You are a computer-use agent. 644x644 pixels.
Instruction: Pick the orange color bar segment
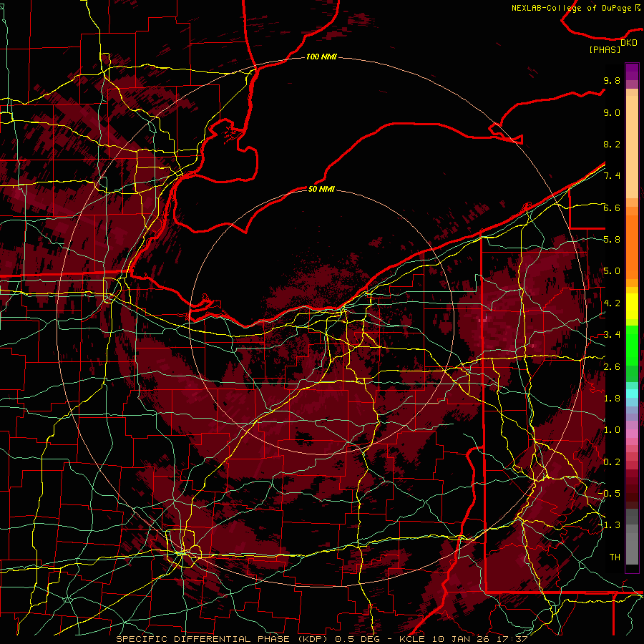tap(632, 246)
